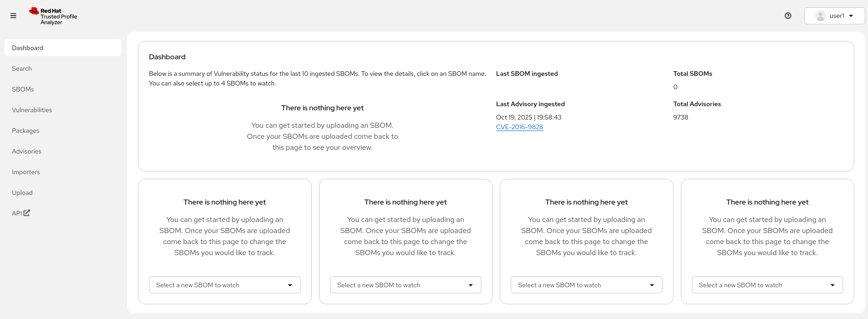
Task: Go to Search in the sidebar
Action: point(22,68)
